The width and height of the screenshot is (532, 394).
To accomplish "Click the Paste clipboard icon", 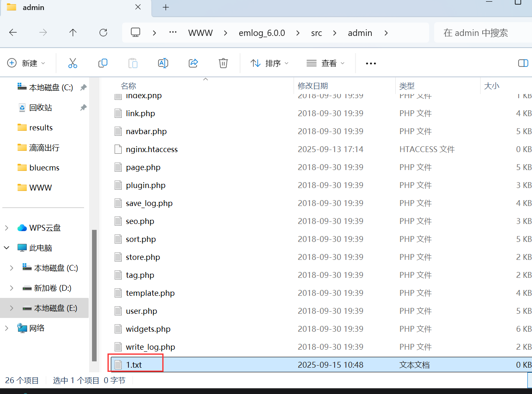I will (133, 63).
